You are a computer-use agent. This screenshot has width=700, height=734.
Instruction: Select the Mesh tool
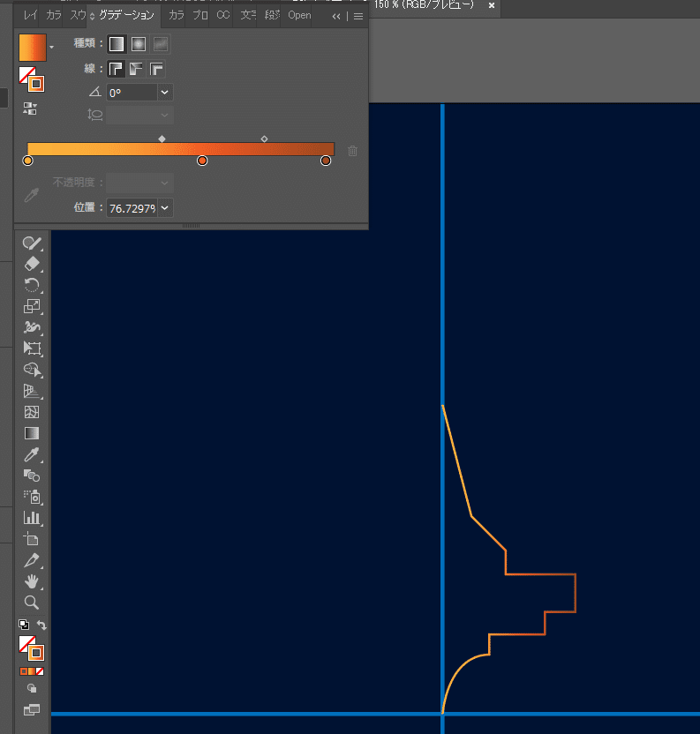32,412
